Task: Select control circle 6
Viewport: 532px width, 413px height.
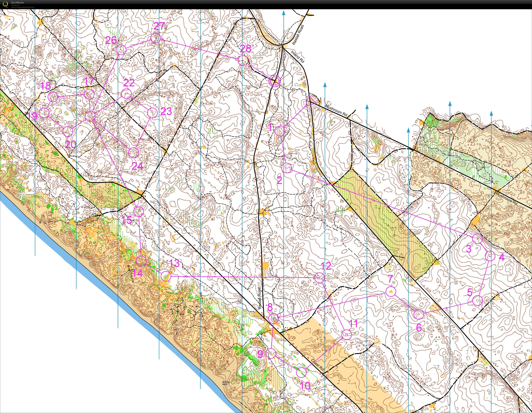Action: click(419, 314)
